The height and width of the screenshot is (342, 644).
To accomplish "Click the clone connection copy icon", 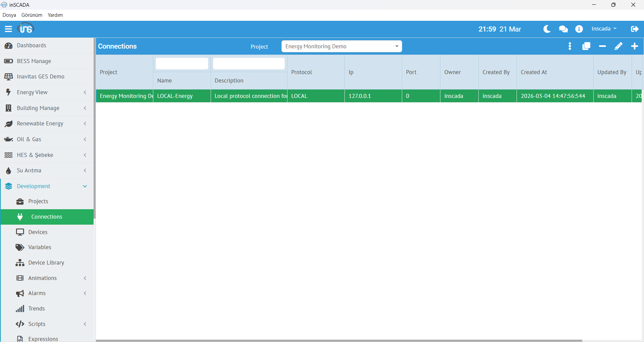I will pos(586,46).
